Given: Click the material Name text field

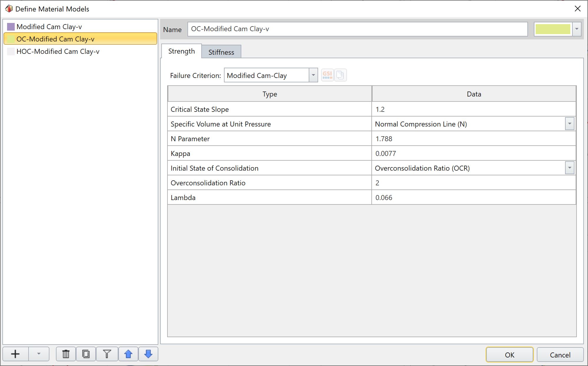Looking at the screenshot, I should click(x=357, y=29).
